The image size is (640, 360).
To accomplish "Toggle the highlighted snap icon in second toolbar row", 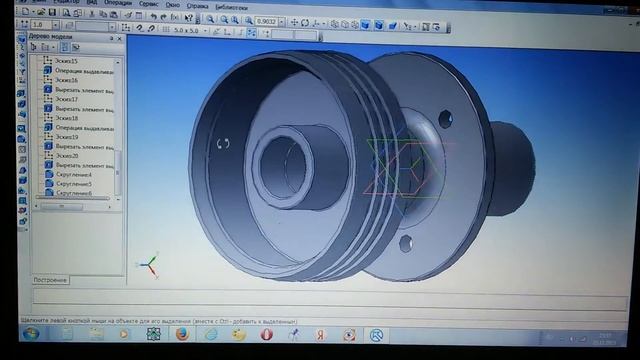I will click(251, 33).
